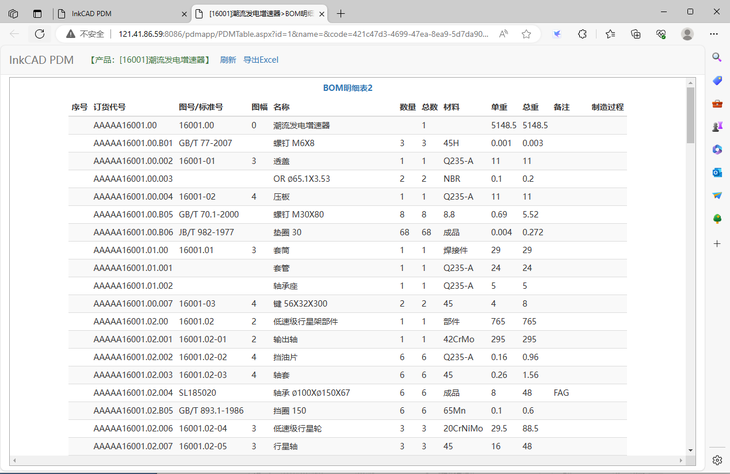Open the collections icon
The height and width of the screenshot is (474, 730).
click(635, 34)
